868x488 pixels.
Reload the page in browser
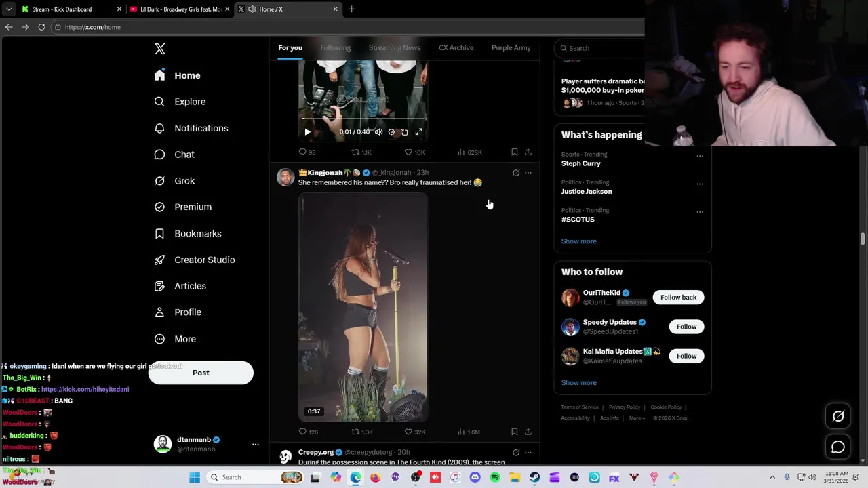pyautogui.click(x=41, y=27)
